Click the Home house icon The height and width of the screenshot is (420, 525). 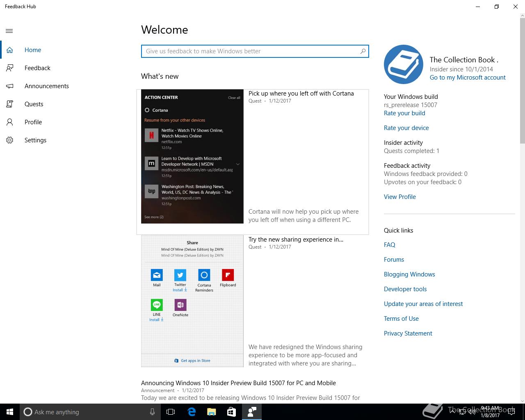pyautogui.click(x=10, y=50)
